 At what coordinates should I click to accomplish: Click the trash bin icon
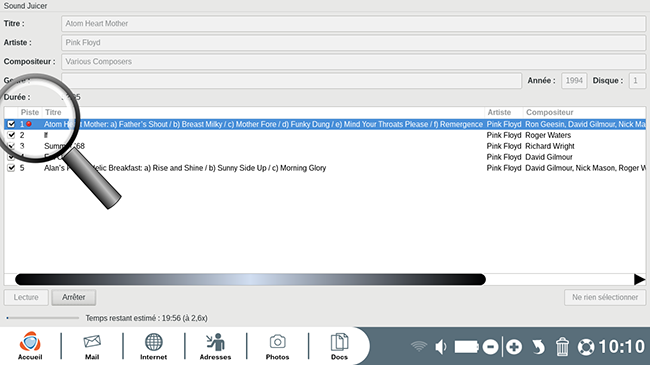(562, 347)
